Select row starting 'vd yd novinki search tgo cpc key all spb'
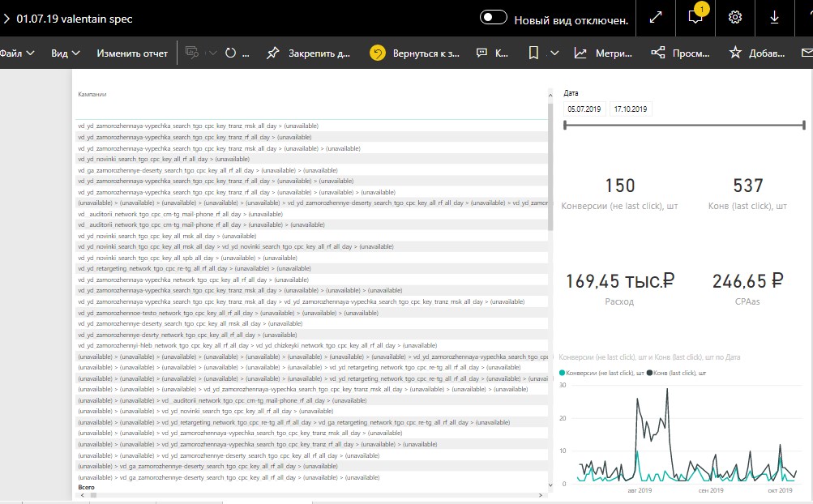 [x=311, y=258]
